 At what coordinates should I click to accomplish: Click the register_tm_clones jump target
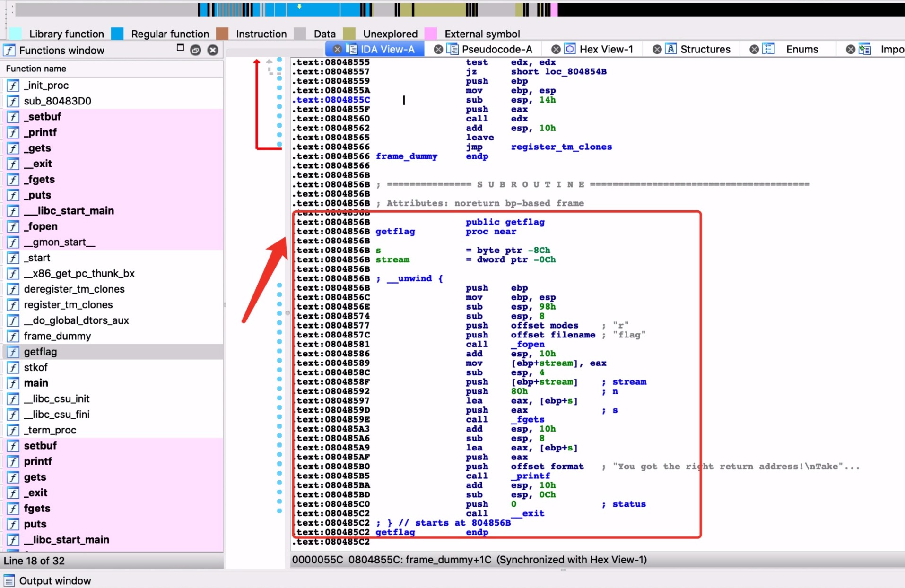point(561,147)
